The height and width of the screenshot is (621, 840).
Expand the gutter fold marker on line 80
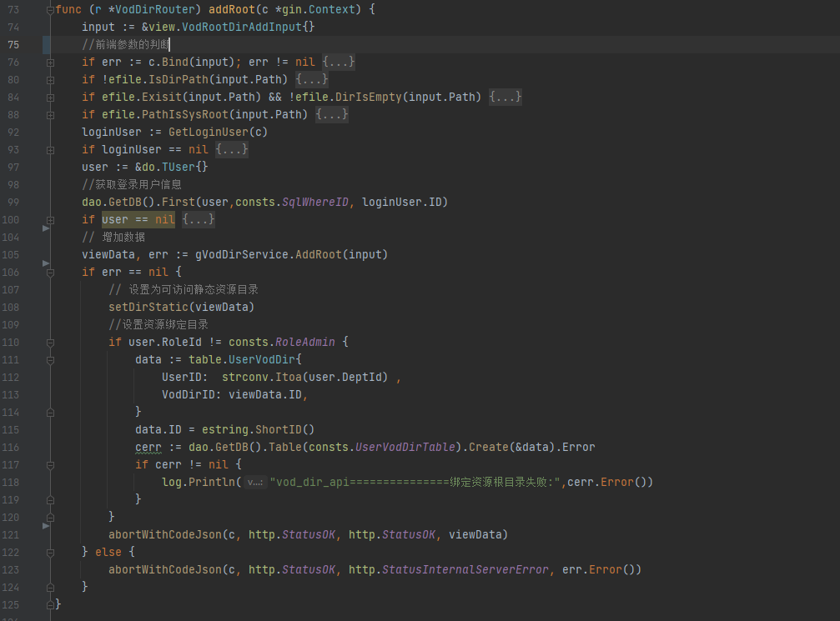click(50, 80)
